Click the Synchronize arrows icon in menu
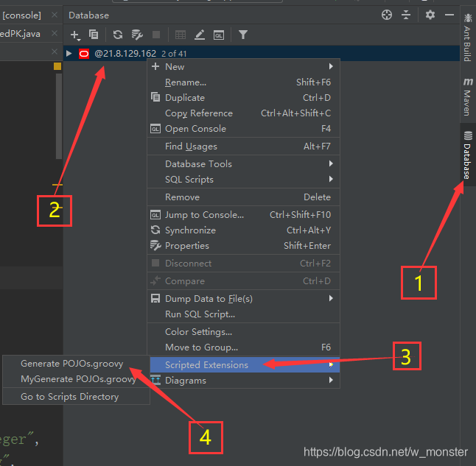The image size is (476, 466). coord(155,230)
